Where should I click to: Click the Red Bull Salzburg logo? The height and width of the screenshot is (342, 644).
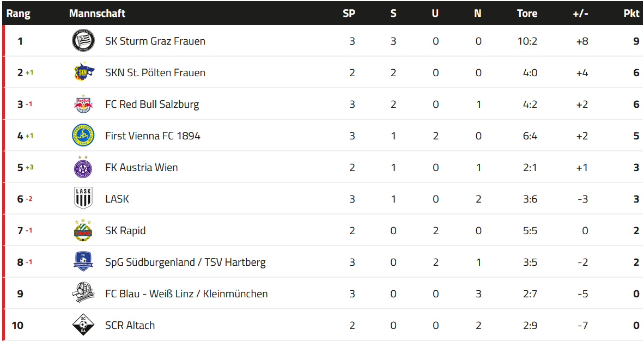click(x=83, y=104)
